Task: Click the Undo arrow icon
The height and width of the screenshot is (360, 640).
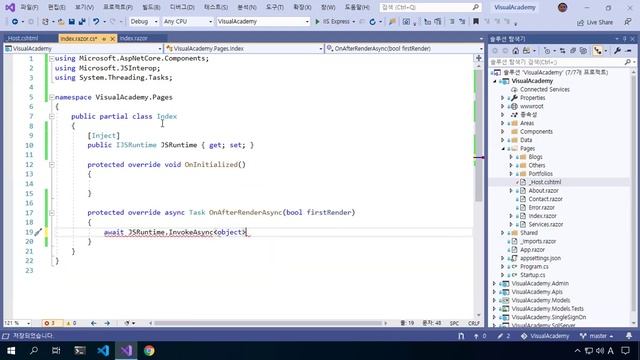Action: [96, 22]
